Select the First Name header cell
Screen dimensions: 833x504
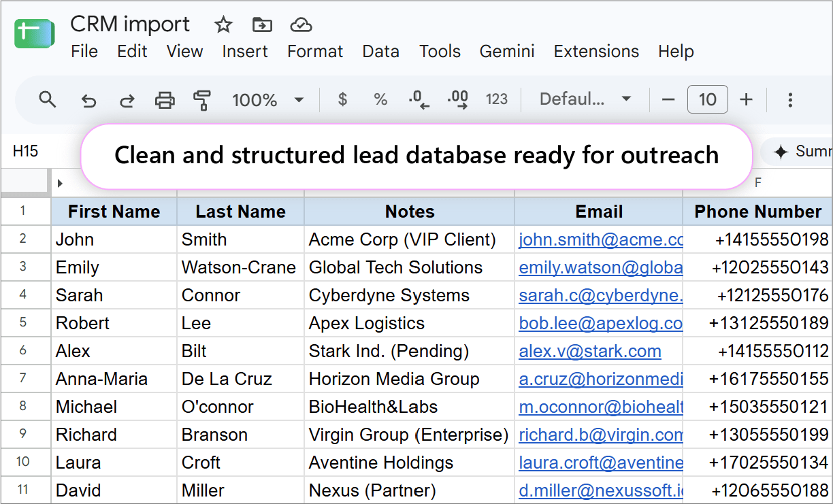click(114, 212)
